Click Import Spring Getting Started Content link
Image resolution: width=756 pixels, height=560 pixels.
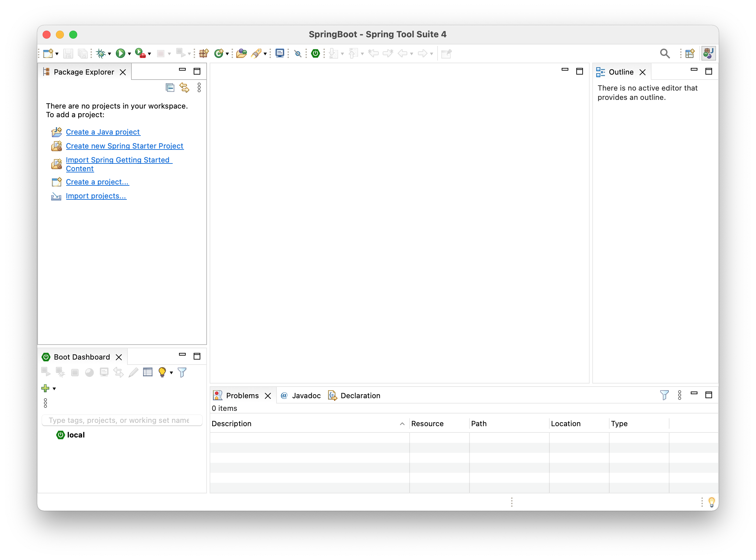point(118,164)
